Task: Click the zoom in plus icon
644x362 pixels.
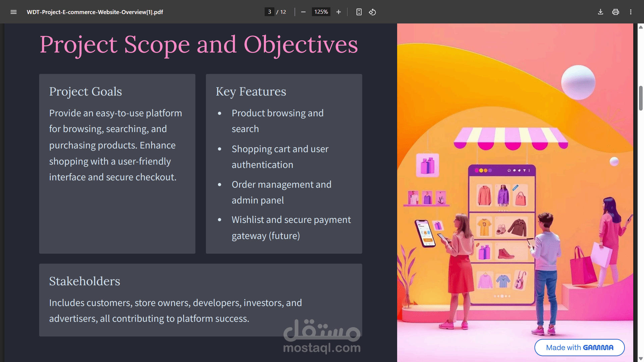Action: click(338, 12)
